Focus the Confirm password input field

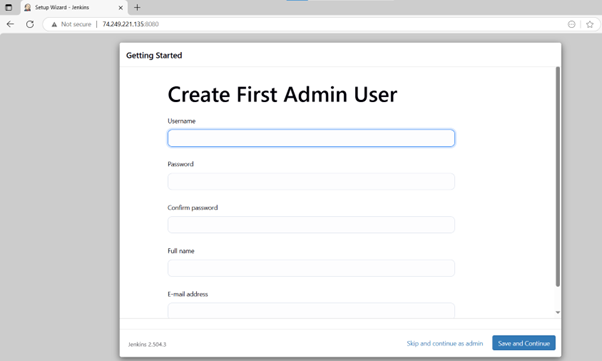click(311, 225)
